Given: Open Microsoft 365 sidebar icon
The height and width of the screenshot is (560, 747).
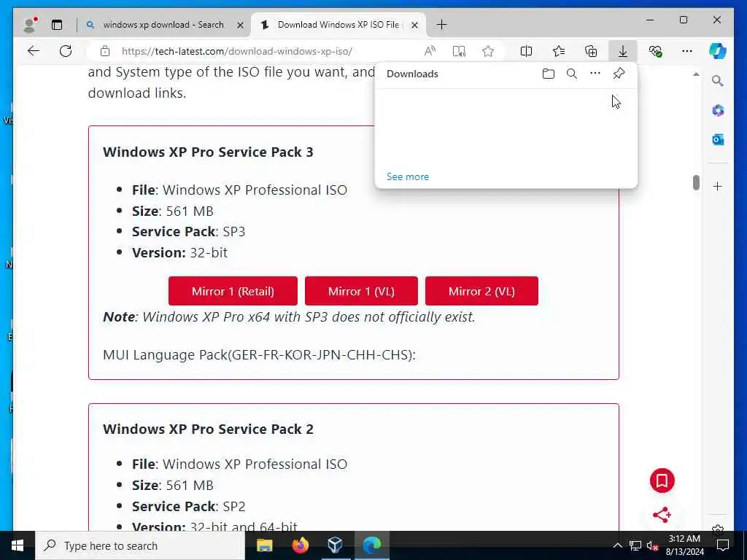Looking at the screenshot, I should click(718, 111).
